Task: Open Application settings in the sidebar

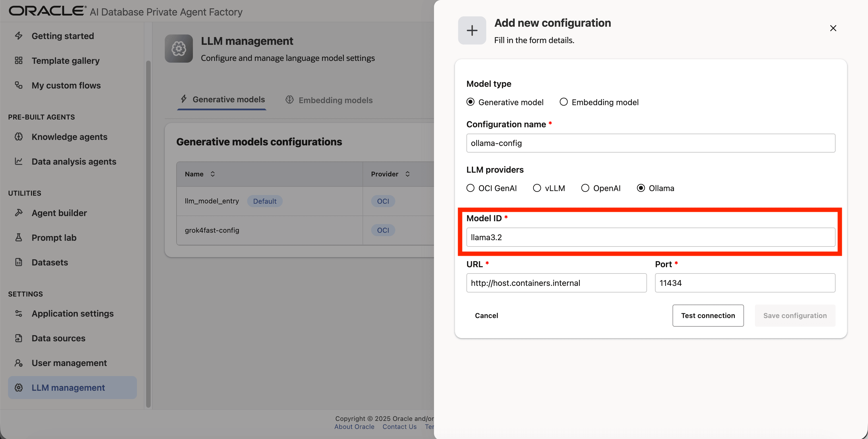Action: pos(72,313)
